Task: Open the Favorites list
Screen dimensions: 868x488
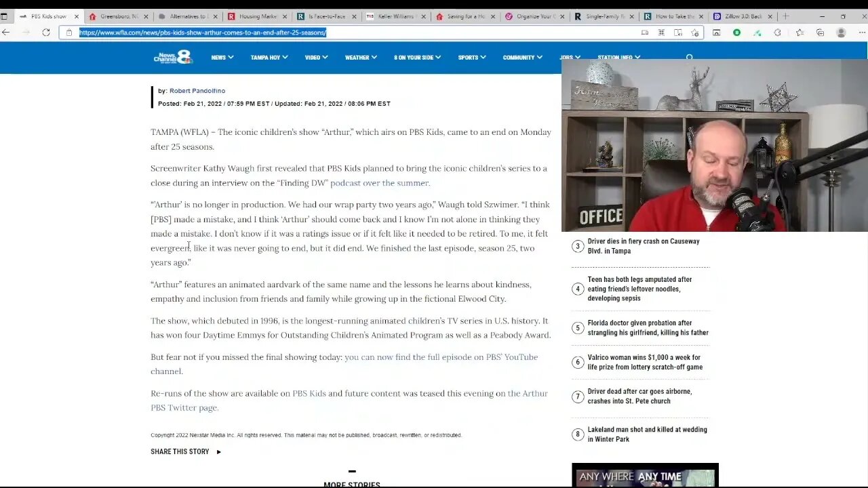Action: point(800,33)
